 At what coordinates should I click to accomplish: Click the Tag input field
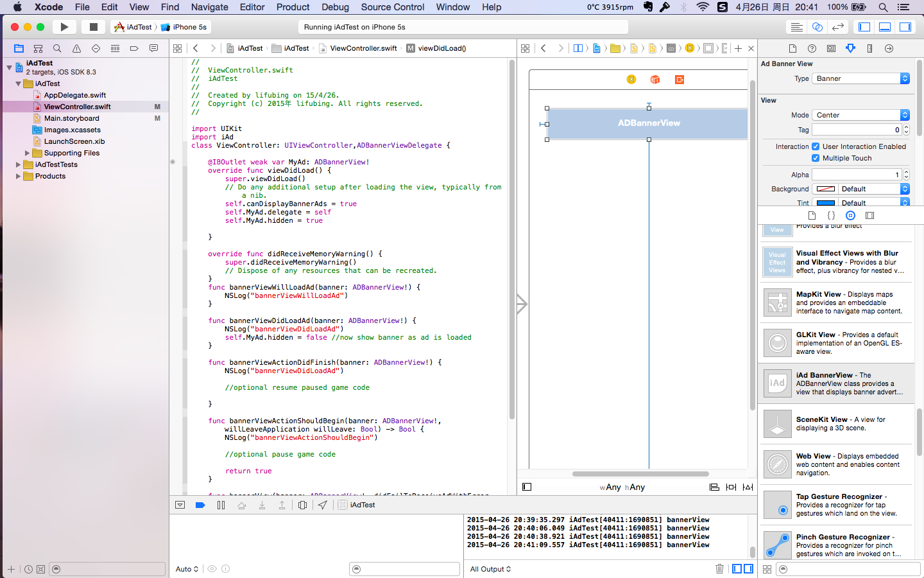coord(857,130)
